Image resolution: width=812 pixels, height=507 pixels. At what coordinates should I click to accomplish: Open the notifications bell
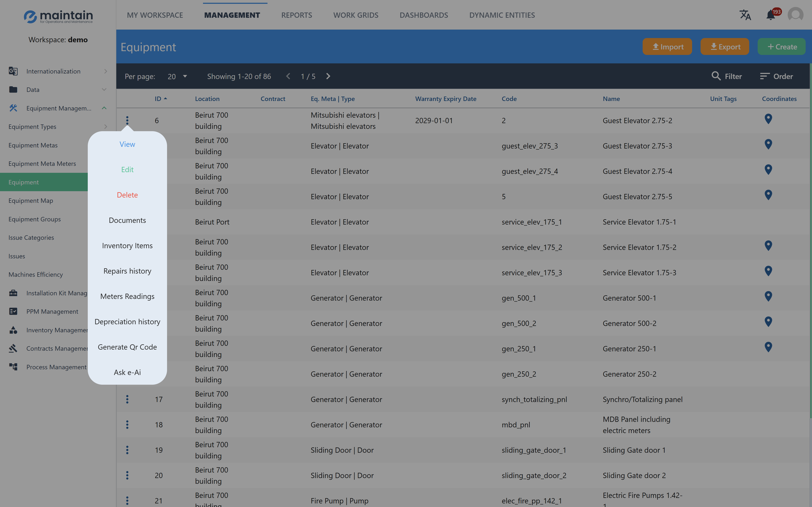click(771, 15)
